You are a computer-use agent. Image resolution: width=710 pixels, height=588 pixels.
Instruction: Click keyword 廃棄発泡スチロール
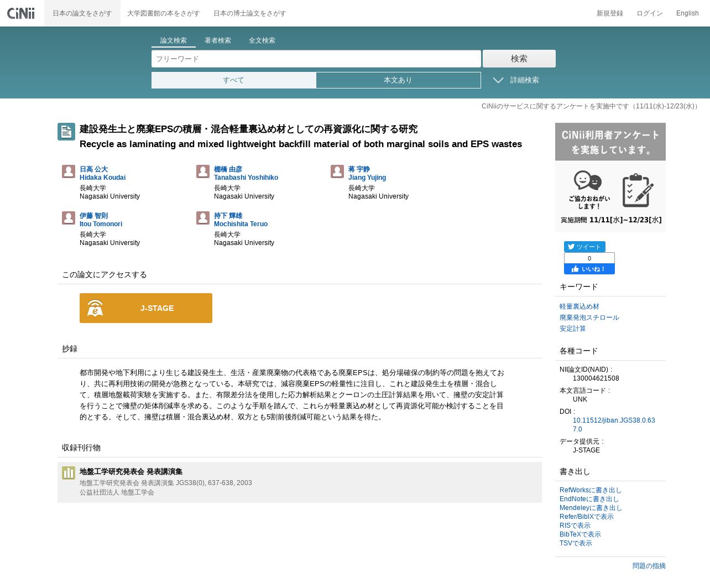[x=589, y=318]
